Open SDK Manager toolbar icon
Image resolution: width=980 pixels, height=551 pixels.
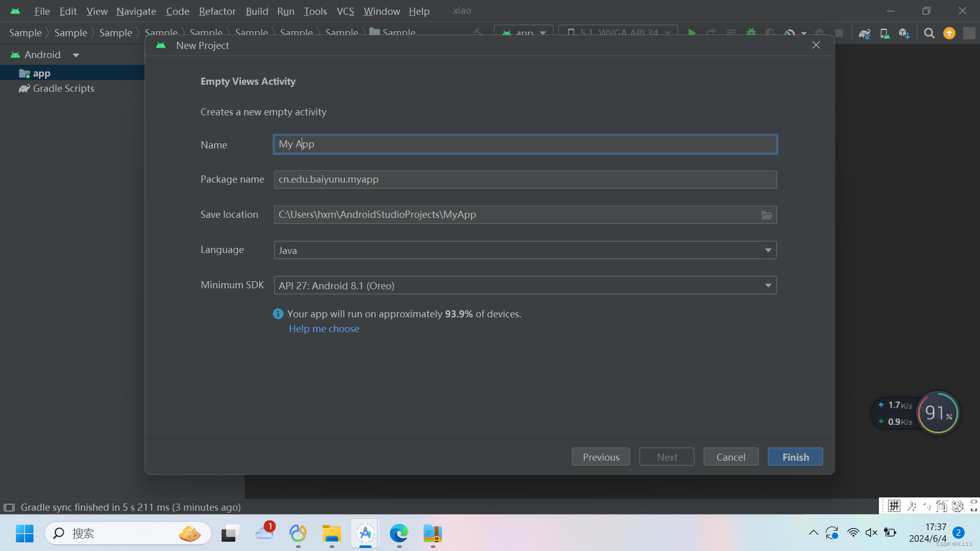(x=904, y=34)
